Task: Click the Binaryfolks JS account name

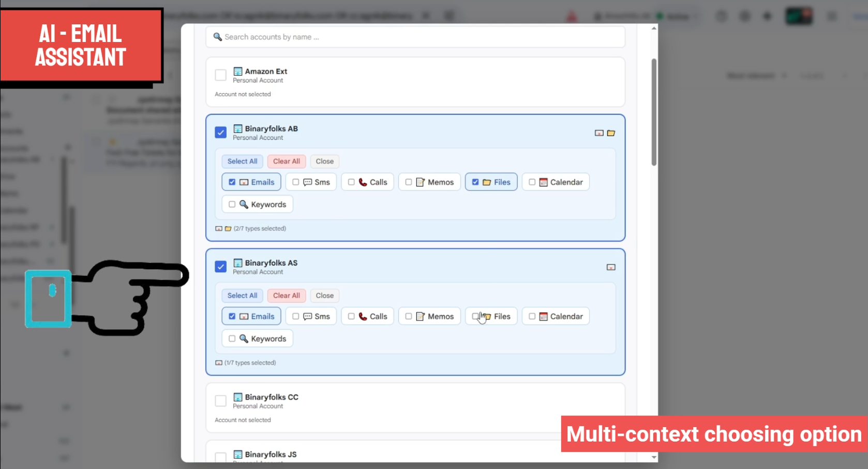Action: click(x=271, y=455)
